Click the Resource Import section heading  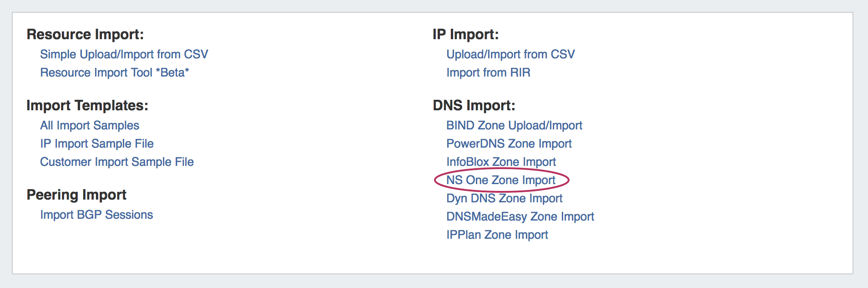85,34
